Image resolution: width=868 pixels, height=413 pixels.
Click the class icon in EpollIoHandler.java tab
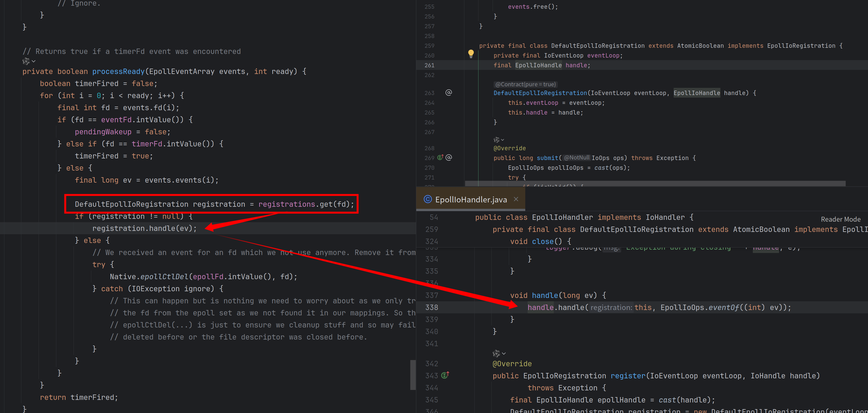point(428,199)
